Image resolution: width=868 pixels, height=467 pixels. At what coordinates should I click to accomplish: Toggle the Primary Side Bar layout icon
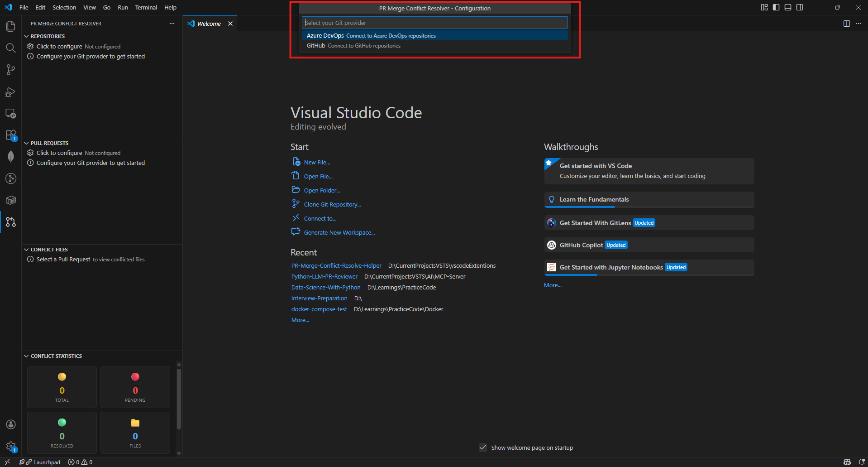coord(776,7)
